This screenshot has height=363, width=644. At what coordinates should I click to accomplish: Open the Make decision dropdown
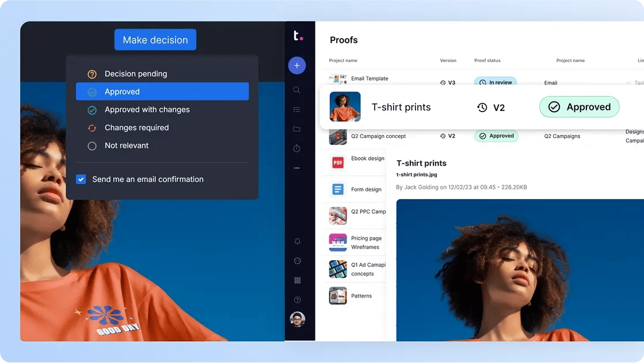(x=155, y=40)
